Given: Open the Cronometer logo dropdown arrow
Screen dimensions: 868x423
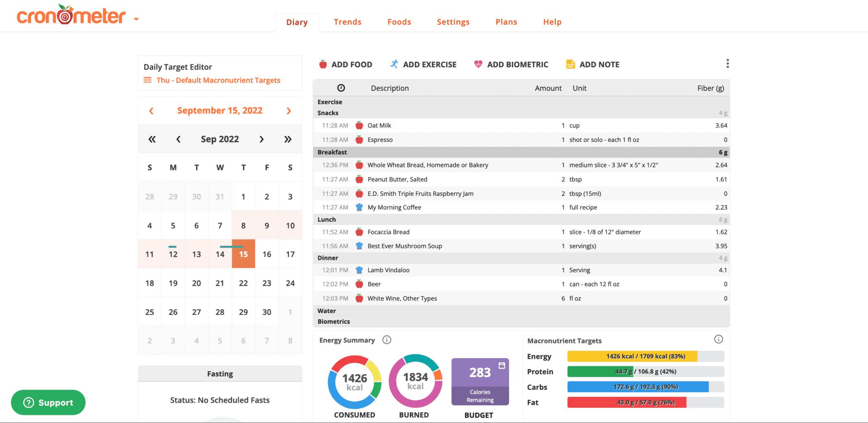Looking at the screenshot, I should [136, 19].
